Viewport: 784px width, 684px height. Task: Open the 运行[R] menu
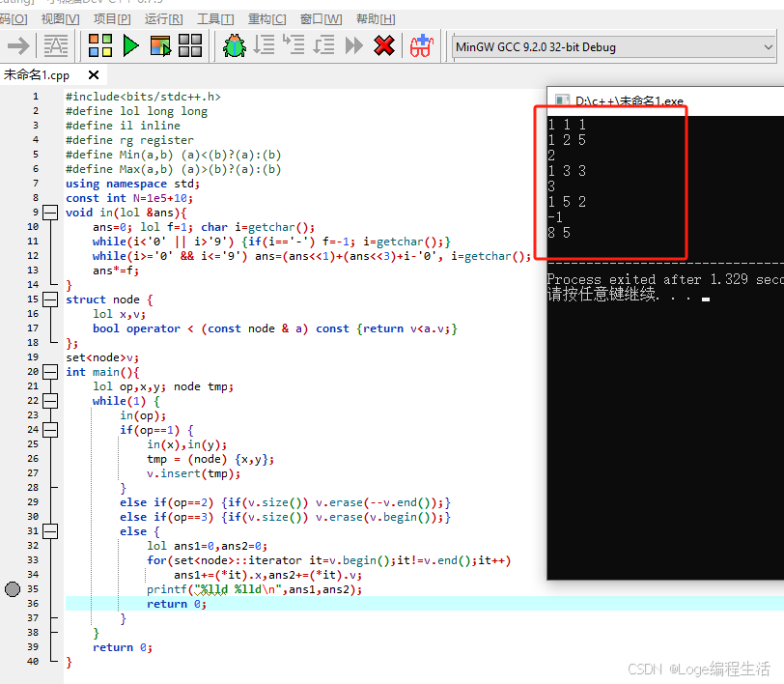pyautogui.click(x=163, y=19)
